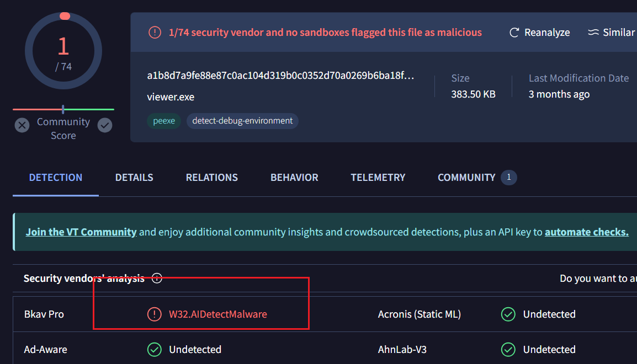Click the community score upvote checkmark icon

point(105,126)
